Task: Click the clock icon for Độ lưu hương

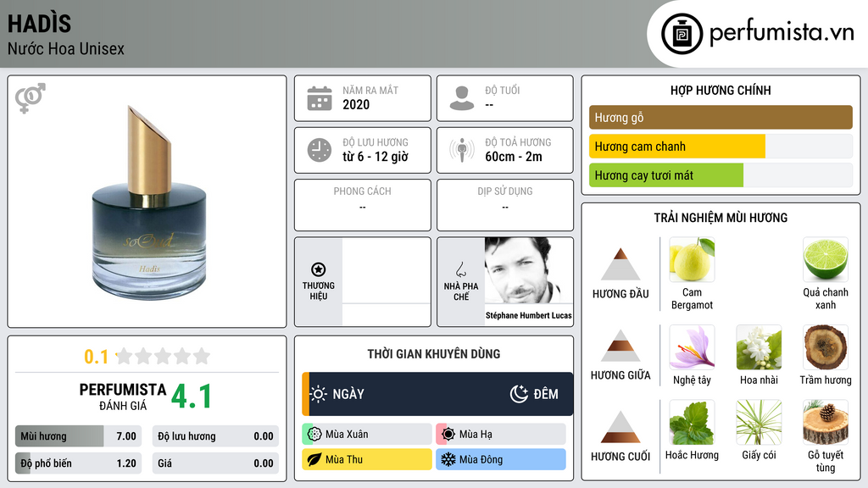Action: [x=320, y=150]
